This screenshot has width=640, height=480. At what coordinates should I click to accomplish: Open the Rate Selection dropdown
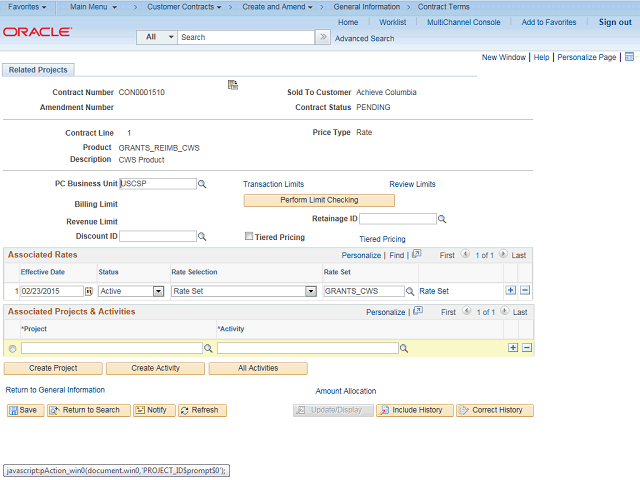[x=311, y=291]
